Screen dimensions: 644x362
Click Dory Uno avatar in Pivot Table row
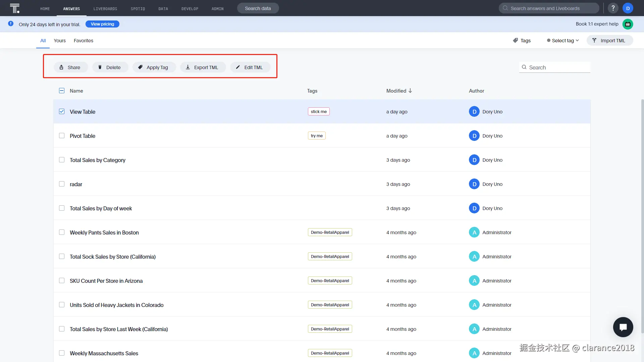click(x=474, y=136)
